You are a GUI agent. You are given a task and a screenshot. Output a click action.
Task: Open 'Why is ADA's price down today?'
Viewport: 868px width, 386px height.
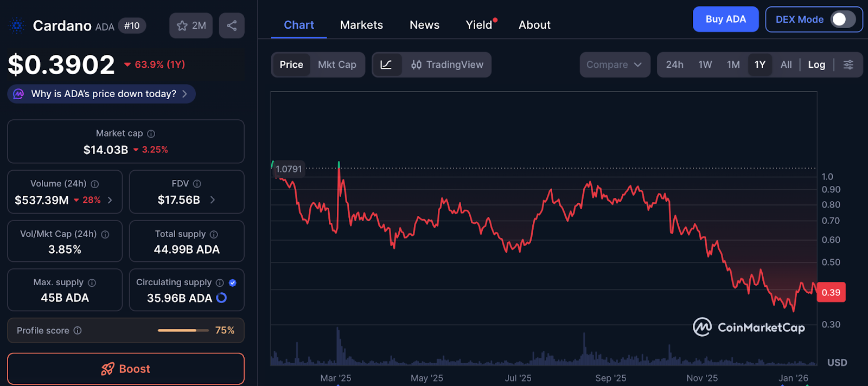pos(102,94)
